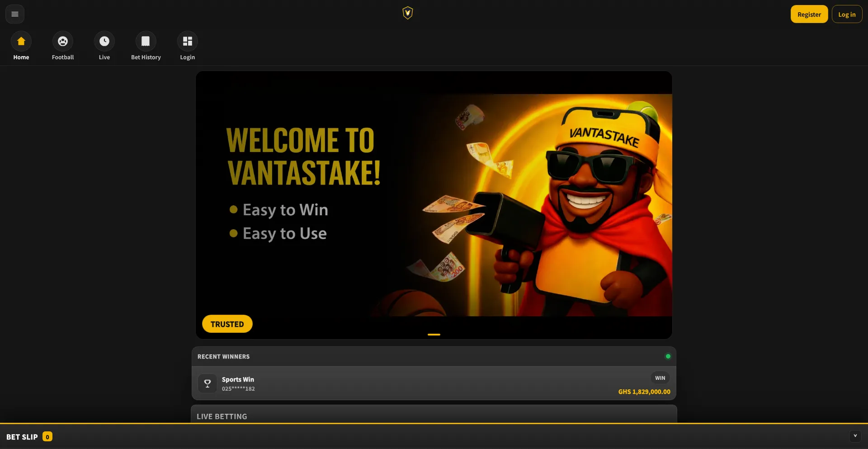
Task: Click the Login nav label
Action: (x=188, y=57)
